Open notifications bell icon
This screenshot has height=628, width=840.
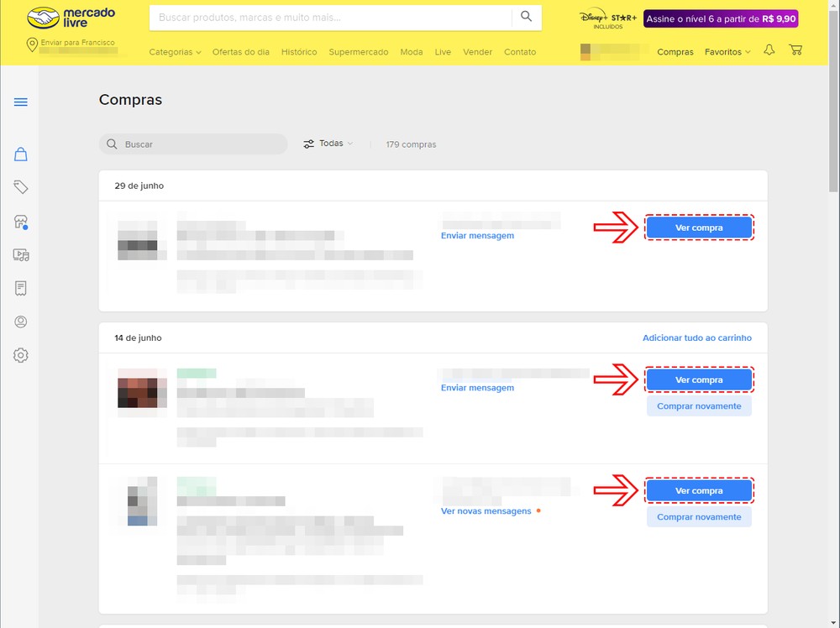769,50
